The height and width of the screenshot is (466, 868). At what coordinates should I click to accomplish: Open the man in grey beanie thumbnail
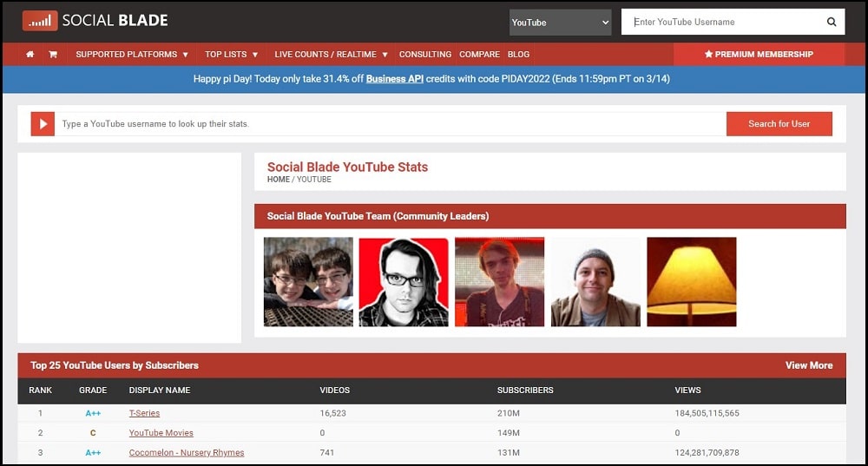click(595, 282)
